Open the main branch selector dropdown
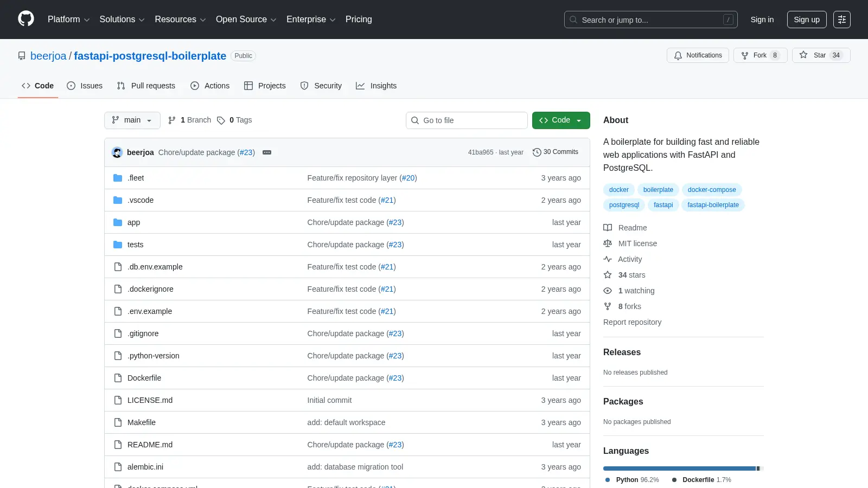The width and height of the screenshot is (868, 488). point(132,120)
